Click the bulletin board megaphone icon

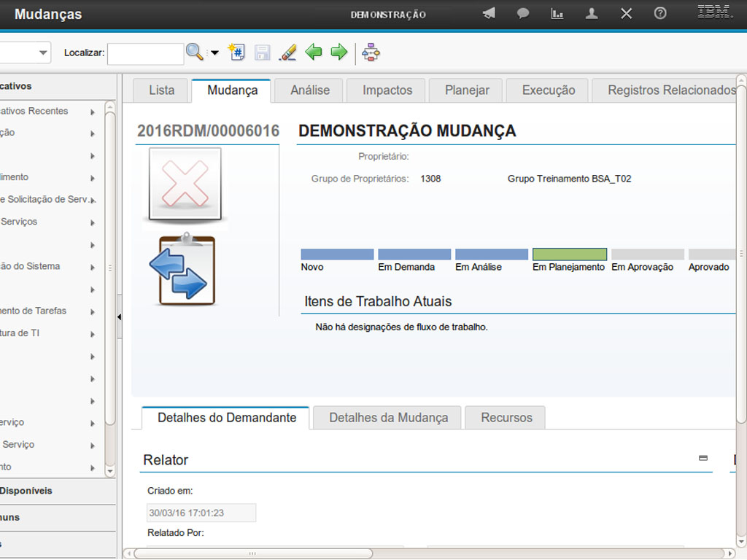pos(489,14)
